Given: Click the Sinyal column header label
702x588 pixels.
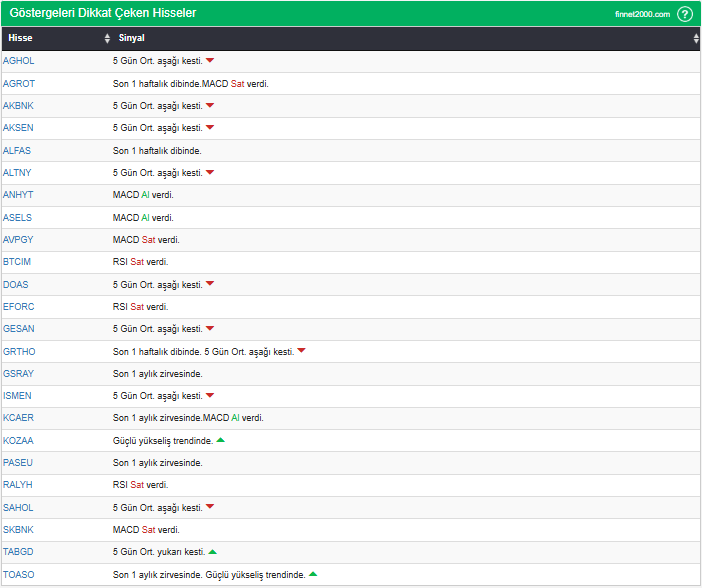Looking at the screenshot, I should 132,38.
